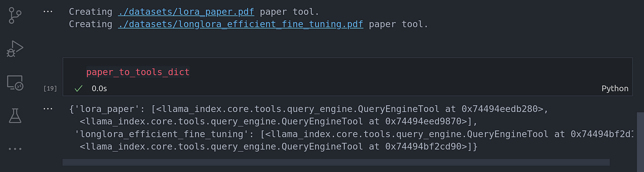Select the Python cell language mode
The image size is (644, 172).
tap(615, 89)
